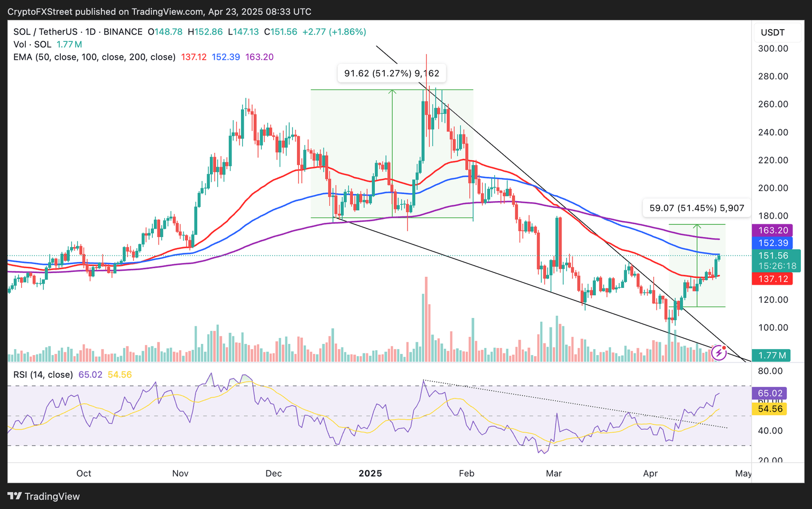Click the purple 65.02 RSI value tag
Image resolution: width=812 pixels, height=509 pixels.
click(x=770, y=393)
